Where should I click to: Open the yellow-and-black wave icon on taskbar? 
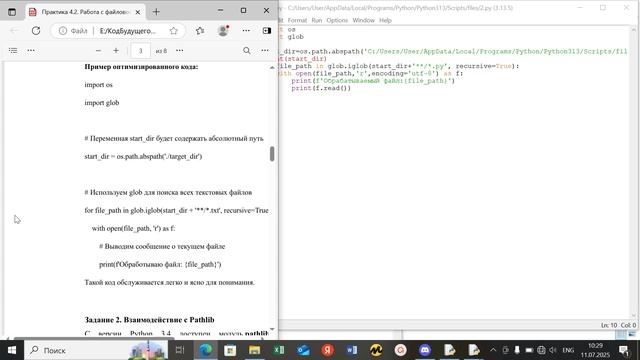pyautogui.click(x=376, y=350)
